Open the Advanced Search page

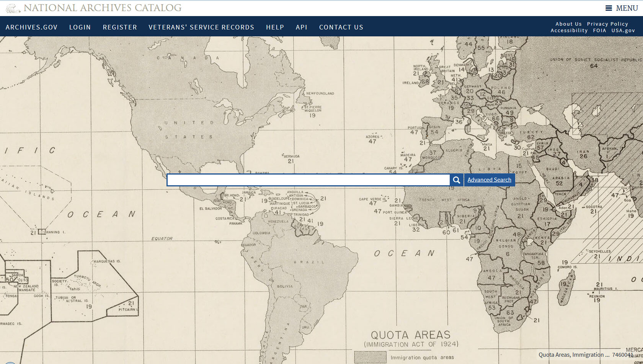tap(489, 180)
